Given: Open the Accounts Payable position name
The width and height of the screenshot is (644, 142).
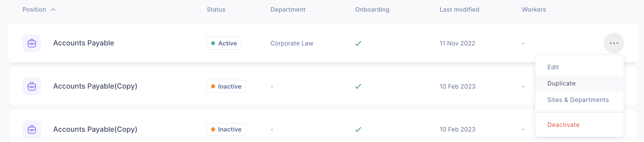Looking at the screenshot, I should [x=84, y=43].
